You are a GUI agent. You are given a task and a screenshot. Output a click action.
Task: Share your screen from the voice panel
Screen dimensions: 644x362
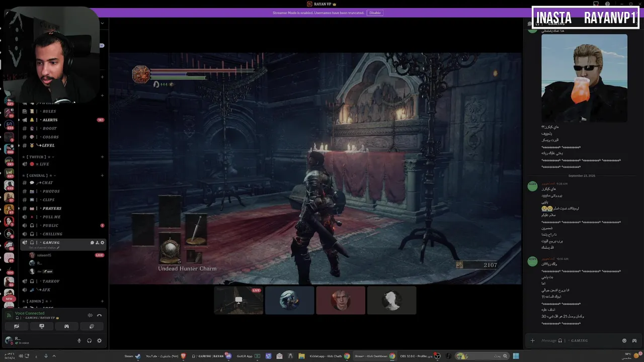coord(42,326)
